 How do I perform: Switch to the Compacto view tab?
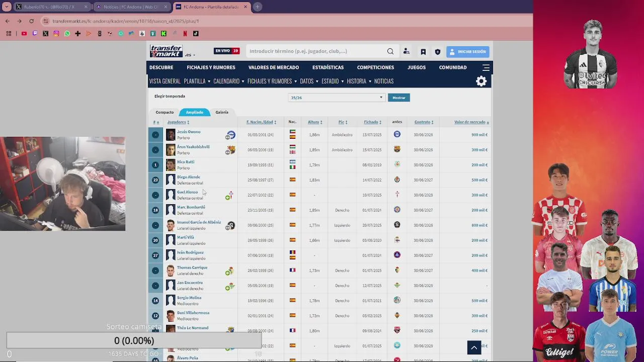(x=165, y=112)
